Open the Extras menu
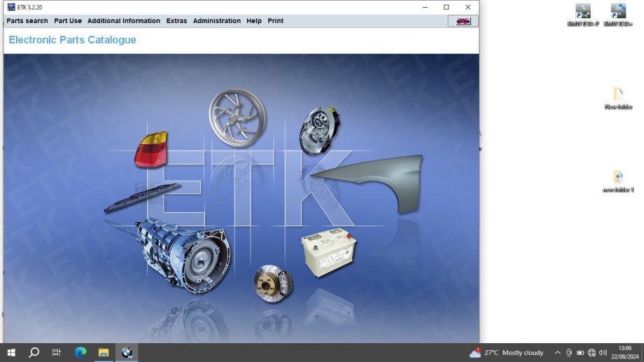 tap(176, 20)
